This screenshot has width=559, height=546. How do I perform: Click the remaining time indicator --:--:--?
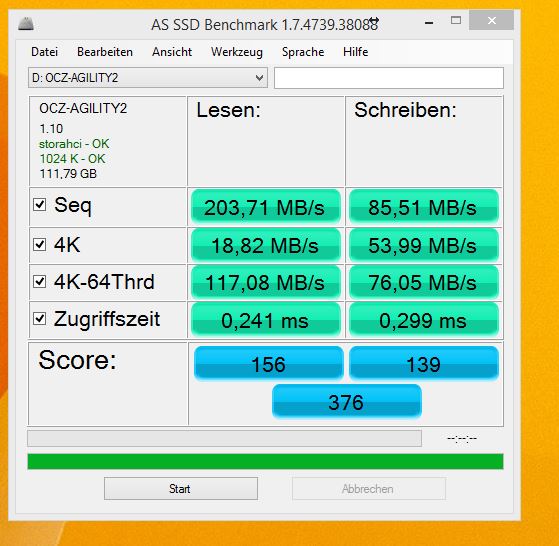[x=462, y=438]
